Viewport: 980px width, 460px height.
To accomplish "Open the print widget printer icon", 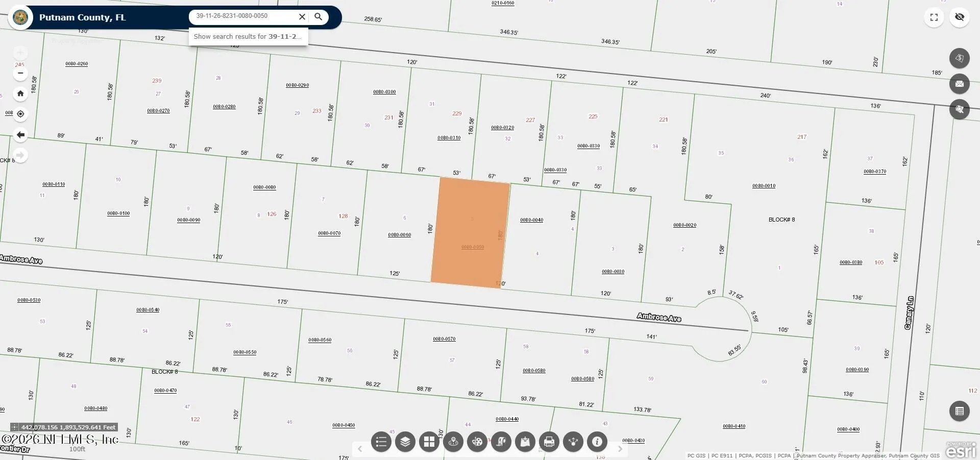I will (x=549, y=442).
